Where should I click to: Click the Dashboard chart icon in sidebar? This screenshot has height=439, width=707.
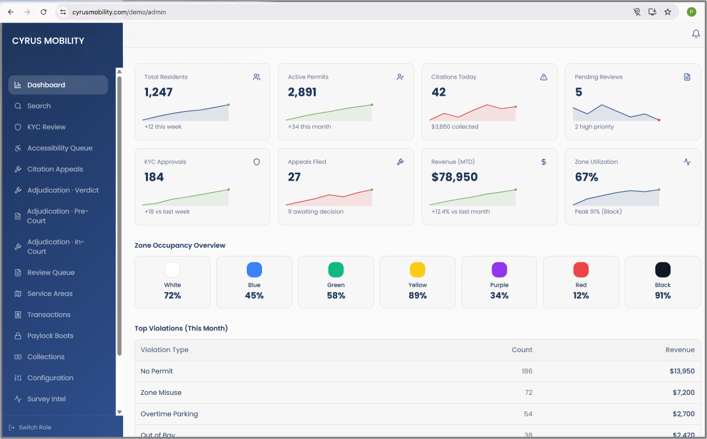(18, 85)
